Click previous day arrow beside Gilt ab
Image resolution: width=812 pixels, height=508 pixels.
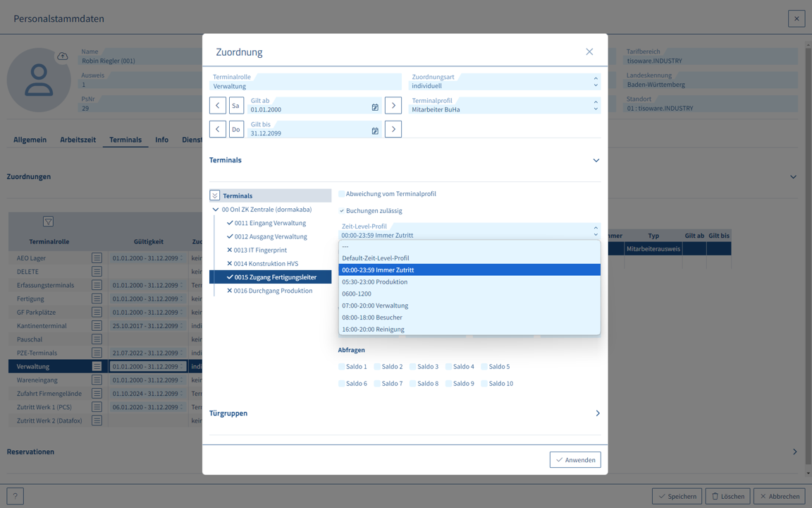218,106
